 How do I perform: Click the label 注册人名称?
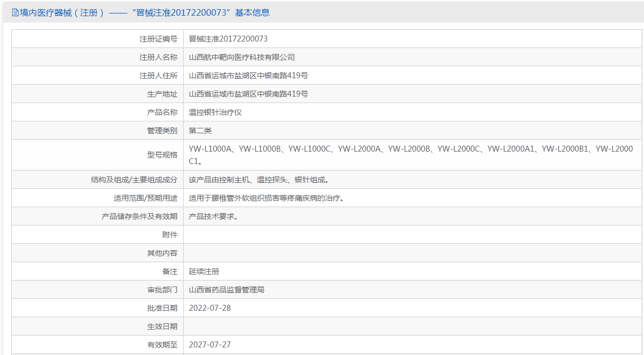(x=158, y=57)
